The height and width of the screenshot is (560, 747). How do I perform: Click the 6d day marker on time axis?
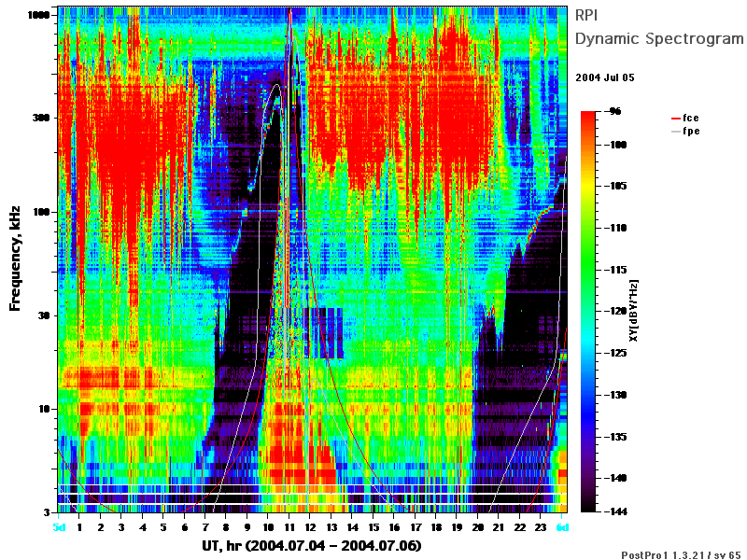[x=563, y=527]
